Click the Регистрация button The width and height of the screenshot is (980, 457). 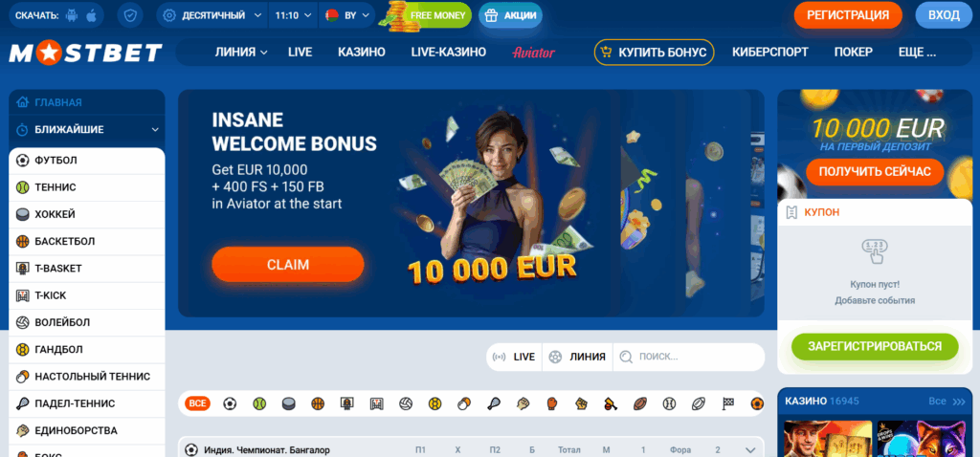[x=848, y=15]
